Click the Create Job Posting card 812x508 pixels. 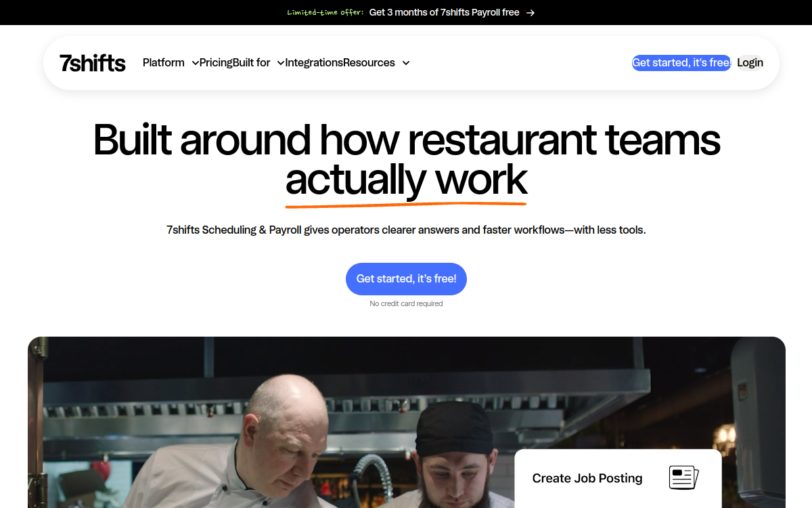618,478
